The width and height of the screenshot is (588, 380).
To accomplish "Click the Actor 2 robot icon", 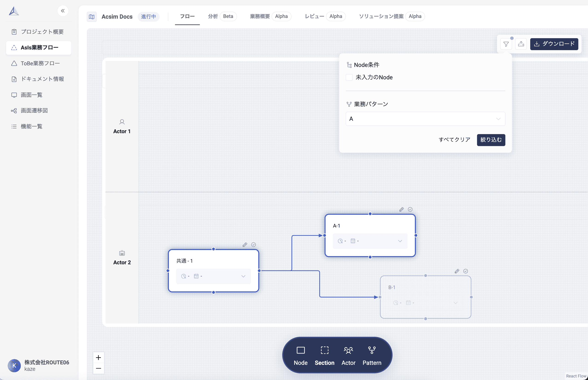I will coord(122,253).
